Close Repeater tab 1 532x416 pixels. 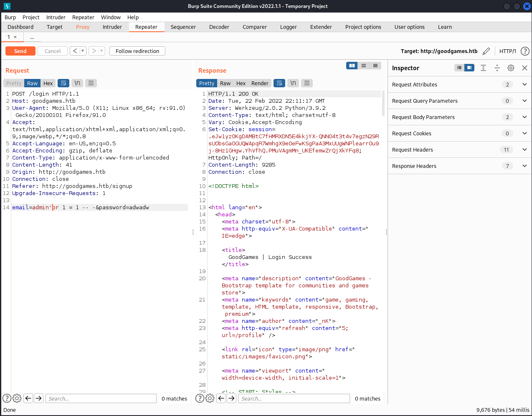[x=15, y=37]
